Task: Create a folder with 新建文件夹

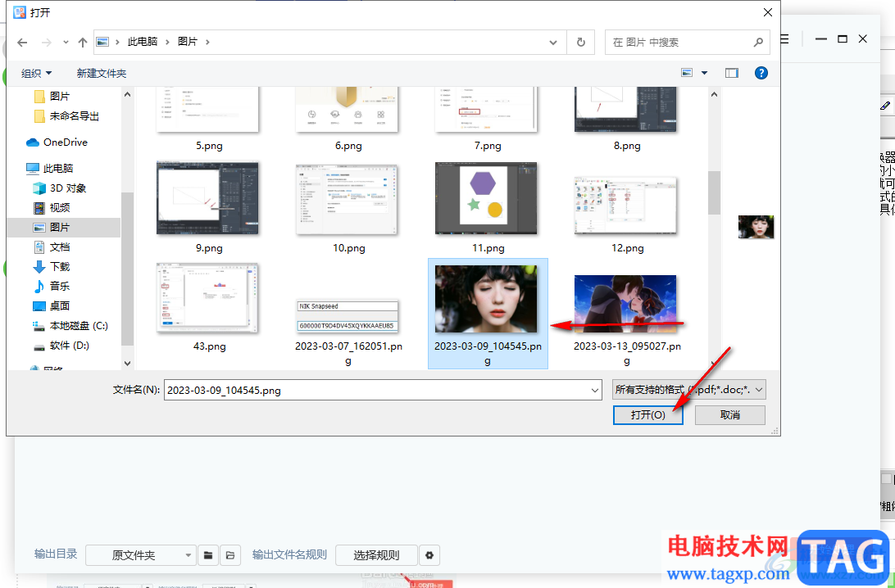Action: point(102,73)
